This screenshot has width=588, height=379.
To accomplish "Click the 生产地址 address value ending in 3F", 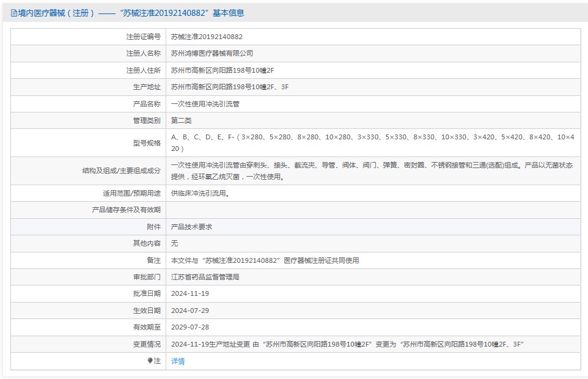I will coord(229,87).
